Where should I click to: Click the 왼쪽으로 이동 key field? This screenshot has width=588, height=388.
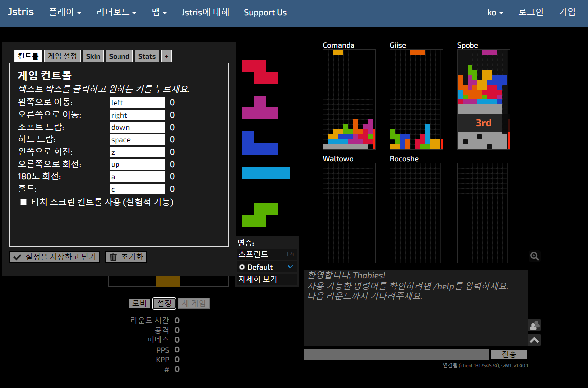coord(137,103)
